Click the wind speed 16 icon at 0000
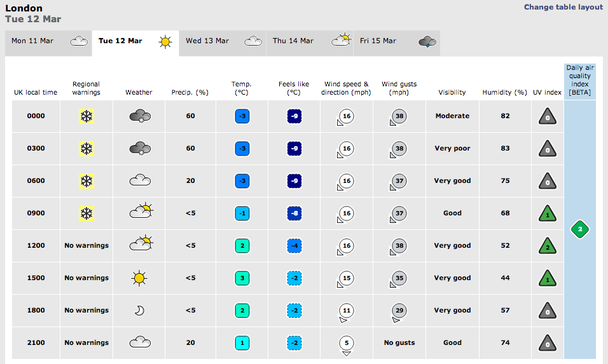 point(345,118)
